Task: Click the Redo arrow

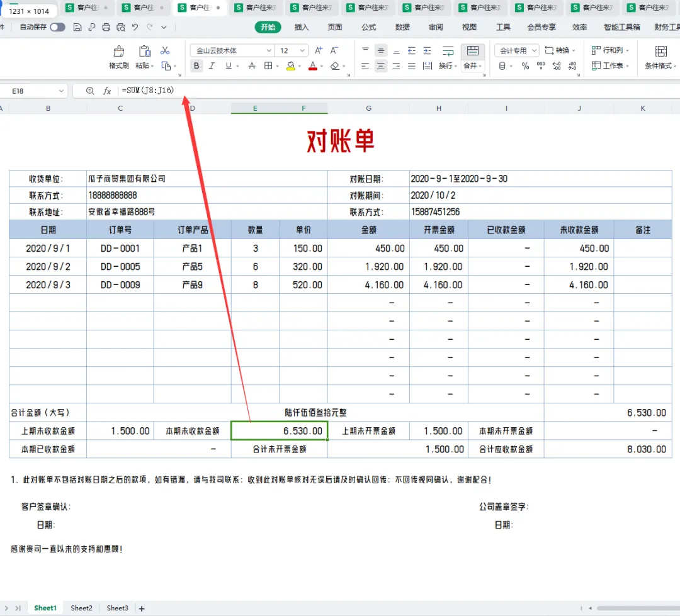Action: click(150, 27)
